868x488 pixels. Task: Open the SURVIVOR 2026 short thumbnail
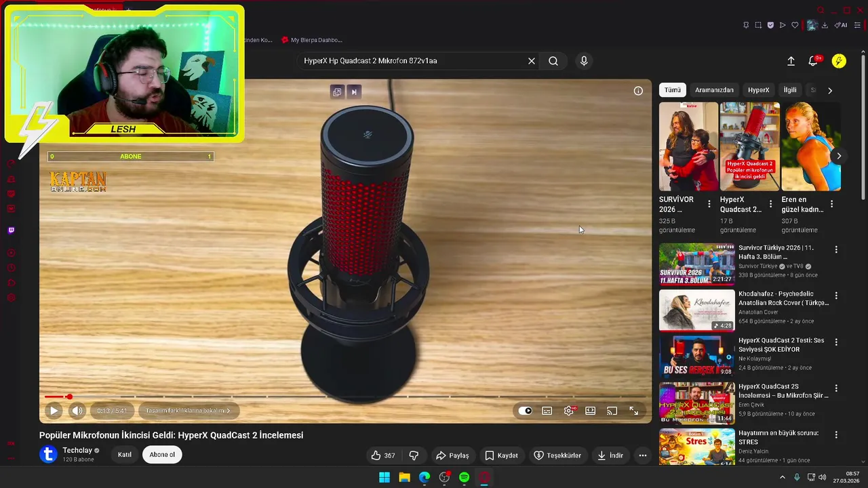pyautogui.click(x=688, y=146)
